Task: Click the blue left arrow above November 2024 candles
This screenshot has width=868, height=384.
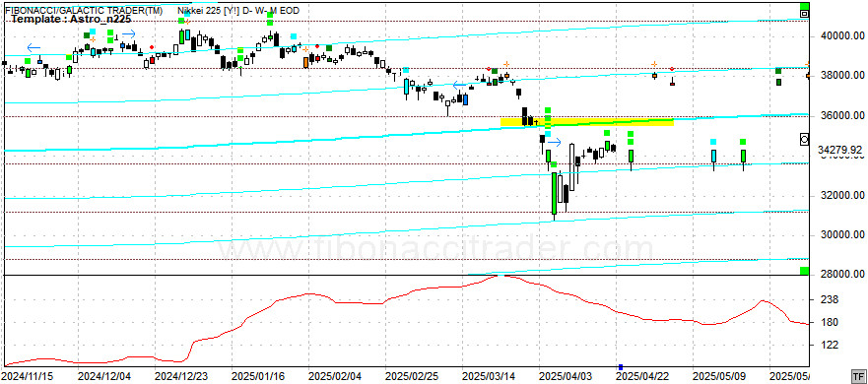Action: [33, 47]
